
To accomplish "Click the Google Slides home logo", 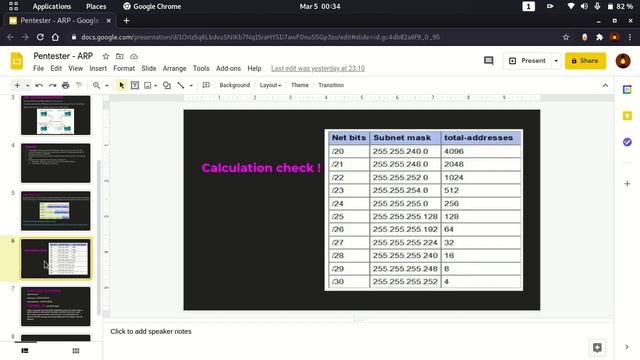I will (17, 61).
